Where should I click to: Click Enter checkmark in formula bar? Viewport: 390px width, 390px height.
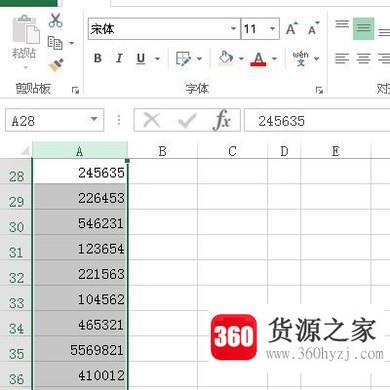coord(187,120)
